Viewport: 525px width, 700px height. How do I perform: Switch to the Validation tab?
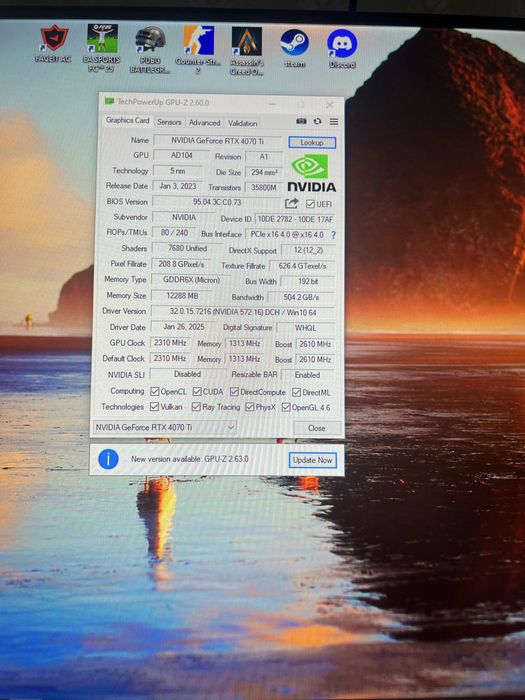point(242,123)
